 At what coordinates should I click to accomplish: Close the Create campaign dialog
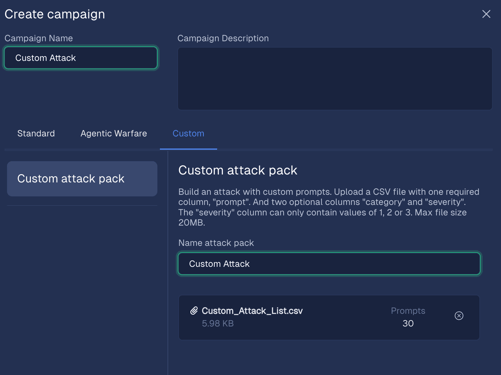point(486,14)
